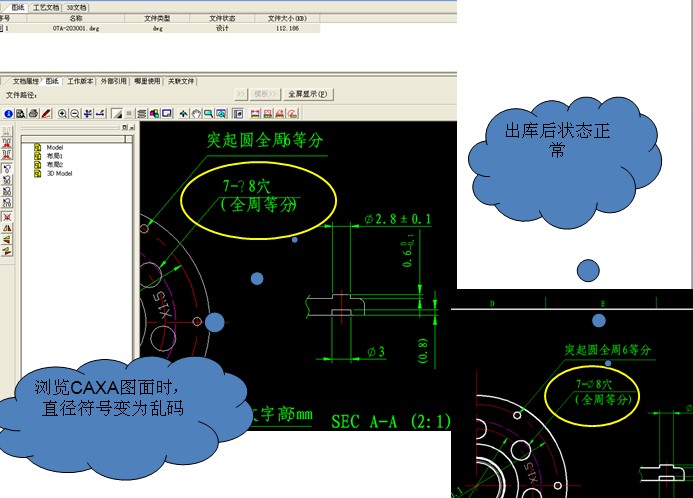The height and width of the screenshot is (498, 693).
Task: Open the blue information icon in the viewer toolbar
Action: (x=8, y=114)
